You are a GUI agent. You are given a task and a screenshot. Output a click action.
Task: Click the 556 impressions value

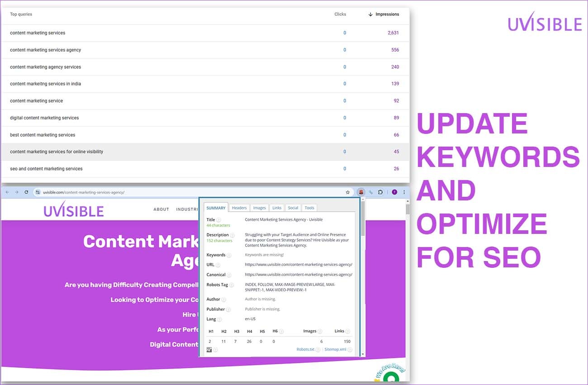click(395, 50)
